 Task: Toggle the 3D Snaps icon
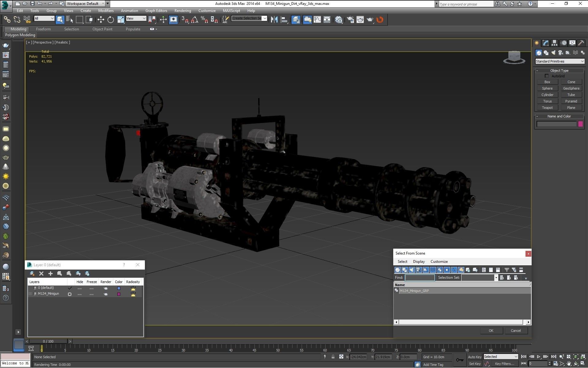click(185, 20)
